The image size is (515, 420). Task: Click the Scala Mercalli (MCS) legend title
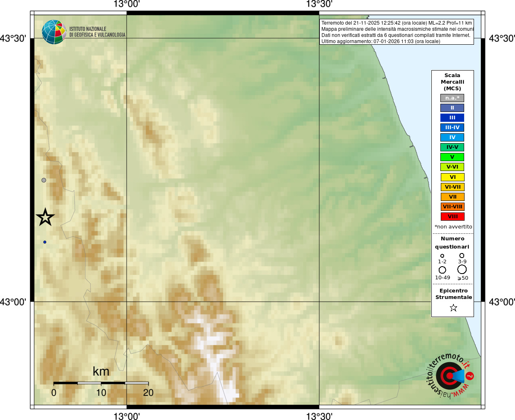click(x=452, y=82)
